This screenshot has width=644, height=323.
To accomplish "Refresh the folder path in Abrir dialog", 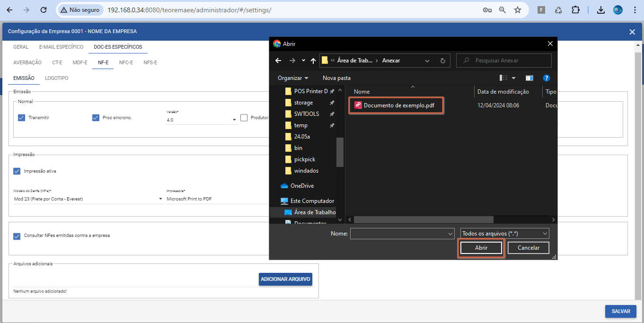I will 442,61.
